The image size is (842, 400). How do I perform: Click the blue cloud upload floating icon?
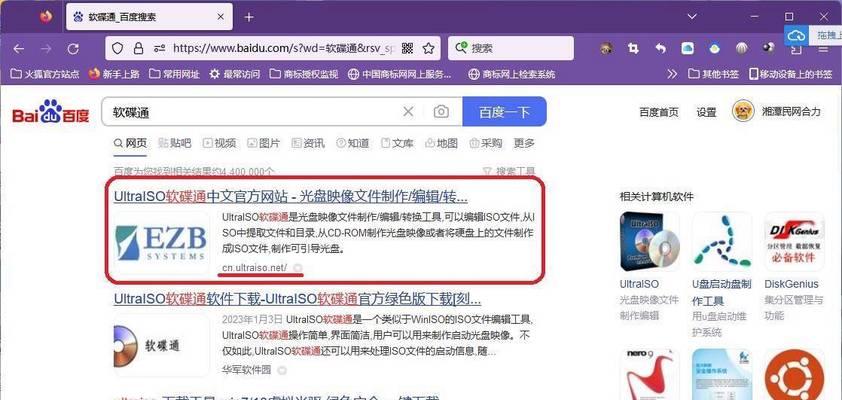pos(796,35)
